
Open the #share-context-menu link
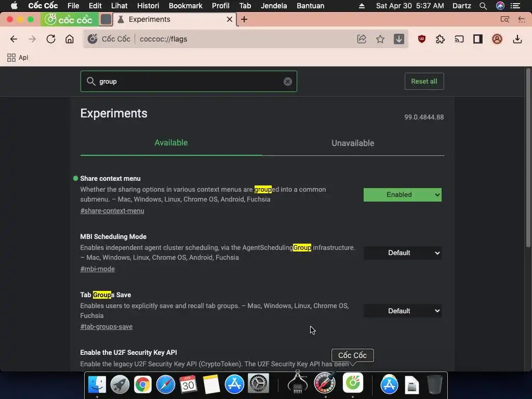pyautogui.click(x=112, y=211)
